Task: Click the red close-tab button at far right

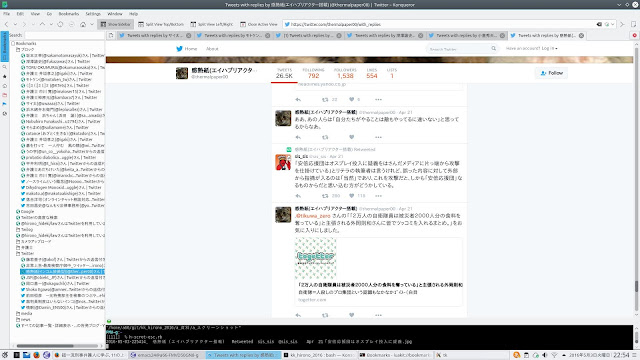Action: coord(635,36)
